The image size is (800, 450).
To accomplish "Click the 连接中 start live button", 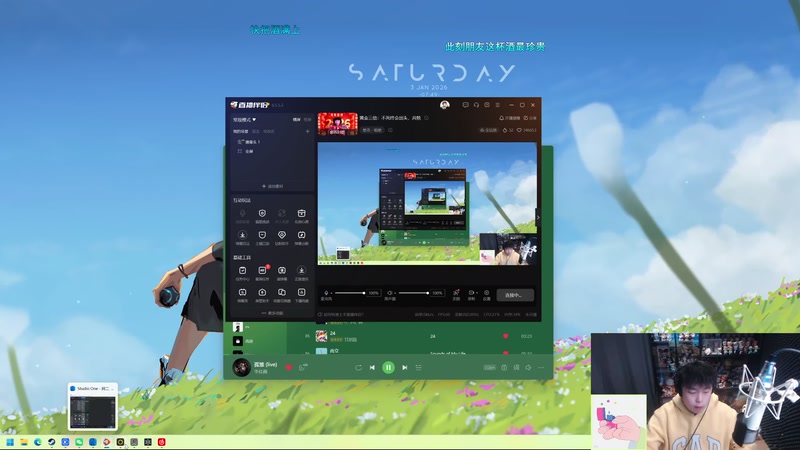I will coord(513,295).
